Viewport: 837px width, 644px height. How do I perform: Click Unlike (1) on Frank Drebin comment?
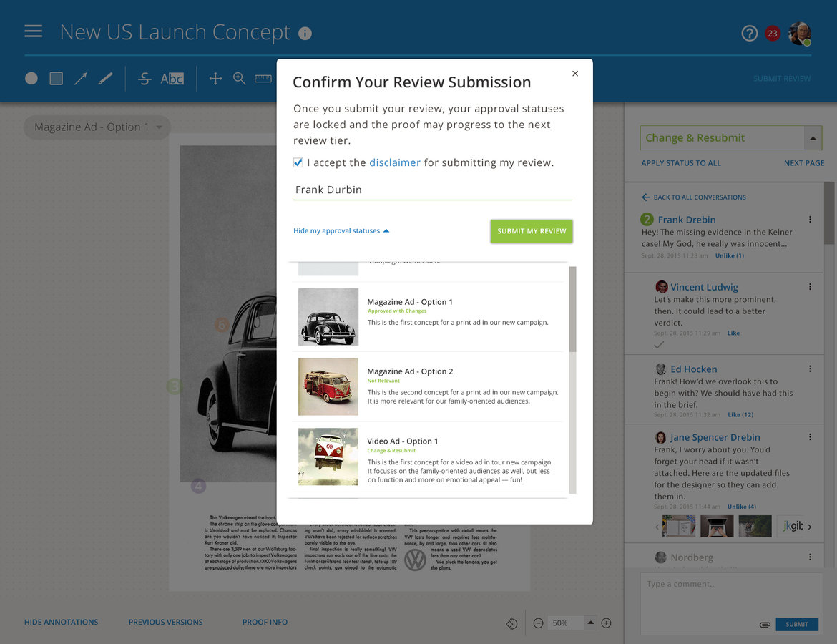pos(730,255)
